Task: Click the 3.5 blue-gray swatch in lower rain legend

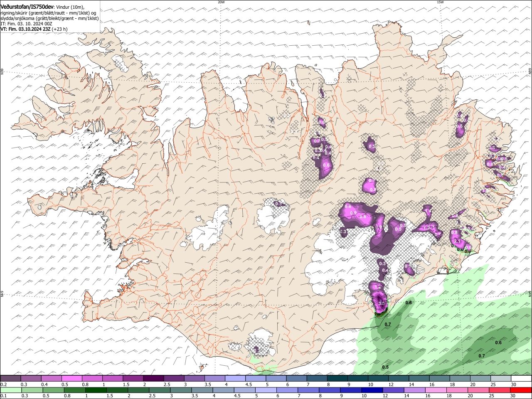Action: pyautogui.click(x=202, y=390)
